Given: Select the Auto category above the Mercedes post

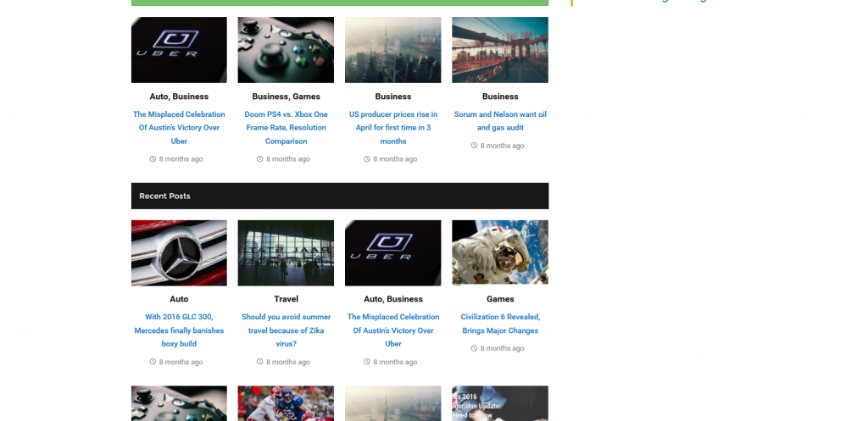Looking at the screenshot, I should [179, 299].
